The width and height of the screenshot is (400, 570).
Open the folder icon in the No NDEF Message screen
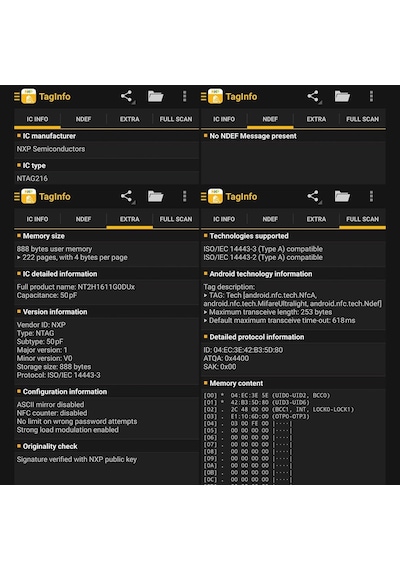click(342, 96)
